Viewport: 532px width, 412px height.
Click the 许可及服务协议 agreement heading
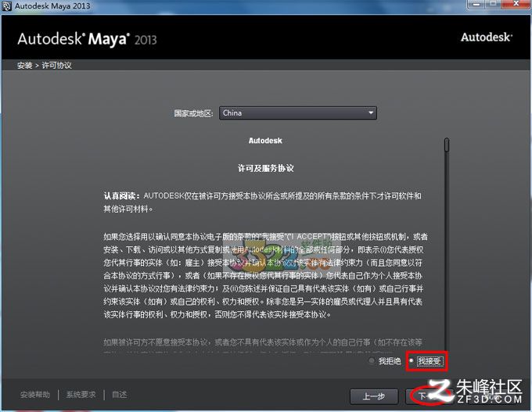tap(265, 168)
